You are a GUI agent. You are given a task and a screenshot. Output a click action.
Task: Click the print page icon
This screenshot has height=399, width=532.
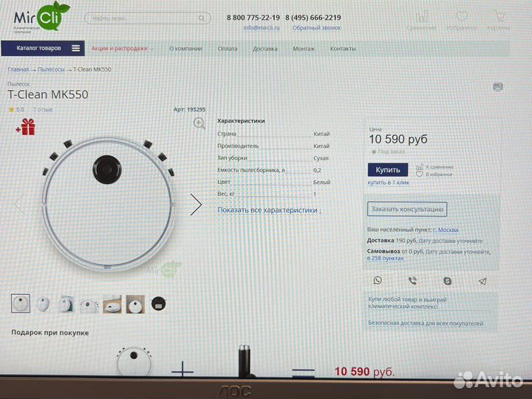497,86
